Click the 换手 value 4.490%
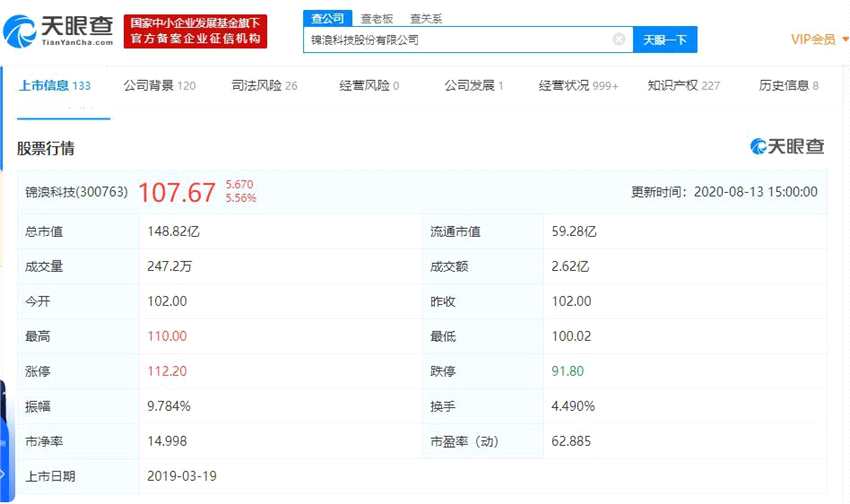 pyautogui.click(x=573, y=406)
